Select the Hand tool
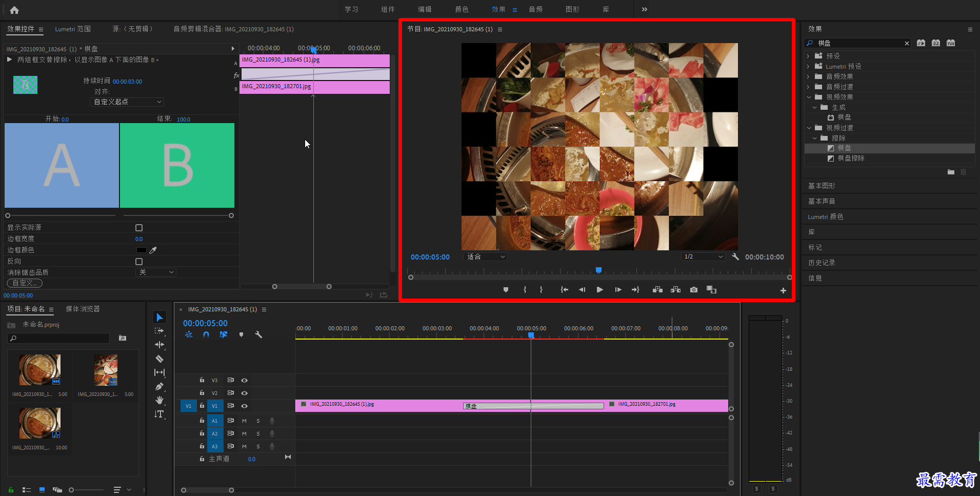This screenshot has height=496, width=980. coord(159,400)
